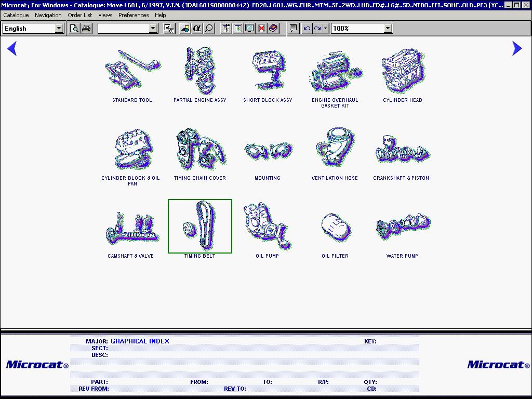Click the book icon in toolbar
Image resolution: width=532 pixels, height=399 pixels.
point(274,29)
